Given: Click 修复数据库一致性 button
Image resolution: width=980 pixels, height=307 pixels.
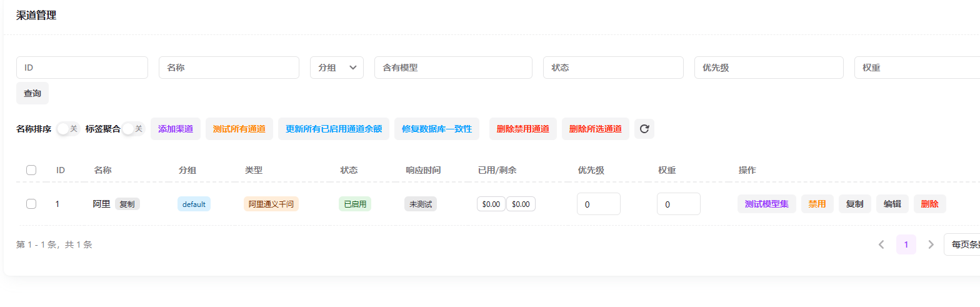Looking at the screenshot, I should pyautogui.click(x=437, y=129).
